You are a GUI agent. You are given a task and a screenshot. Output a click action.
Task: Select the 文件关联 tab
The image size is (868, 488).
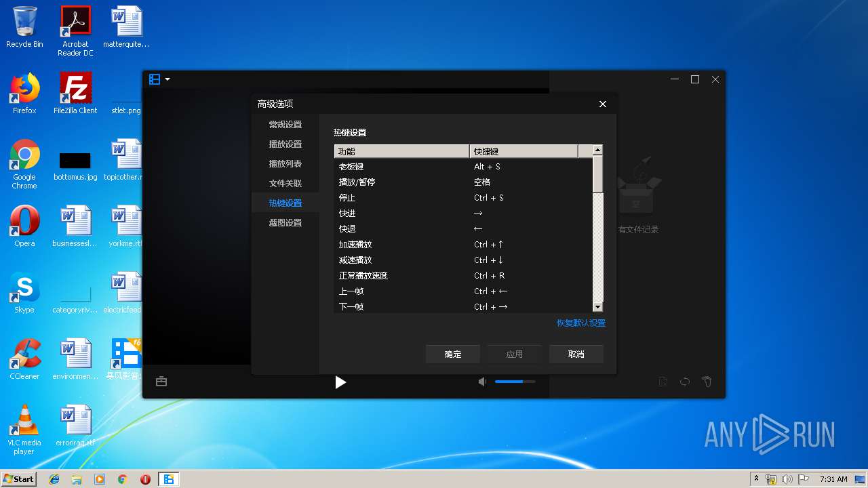285,184
